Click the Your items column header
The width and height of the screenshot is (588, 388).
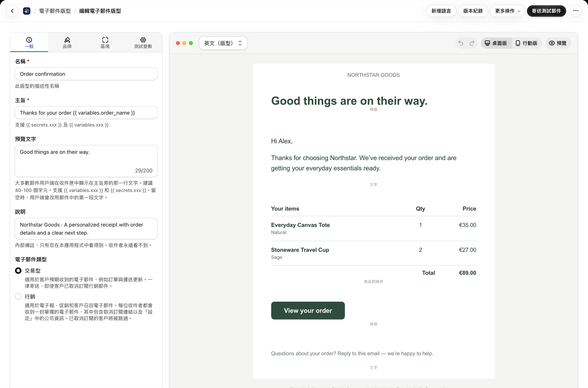pyautogui.click(x=285, y=209)
